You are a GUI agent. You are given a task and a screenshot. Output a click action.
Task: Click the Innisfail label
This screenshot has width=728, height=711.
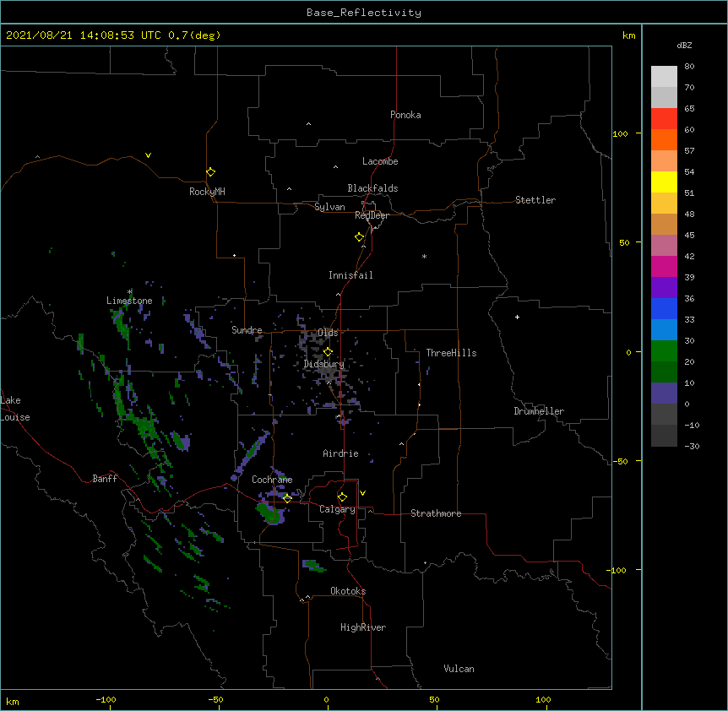(350, 275)
